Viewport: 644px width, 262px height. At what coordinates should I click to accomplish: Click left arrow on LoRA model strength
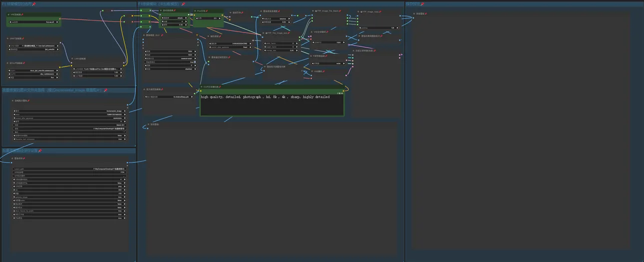74,72
